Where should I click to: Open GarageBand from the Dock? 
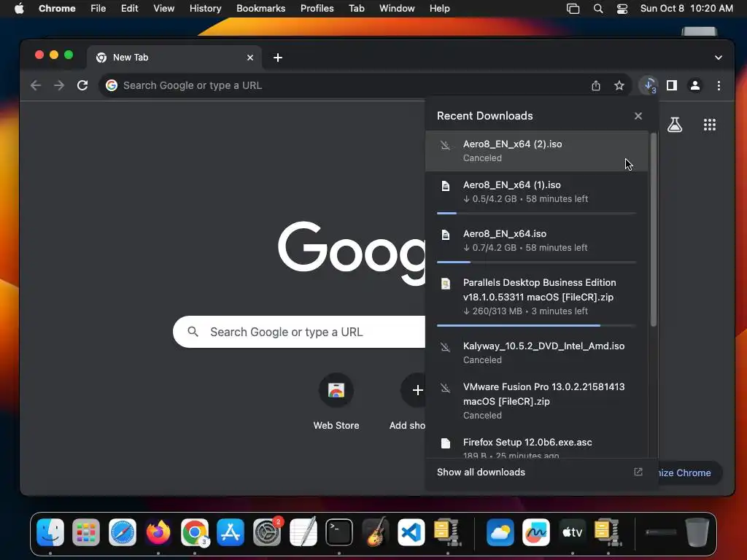375,532
